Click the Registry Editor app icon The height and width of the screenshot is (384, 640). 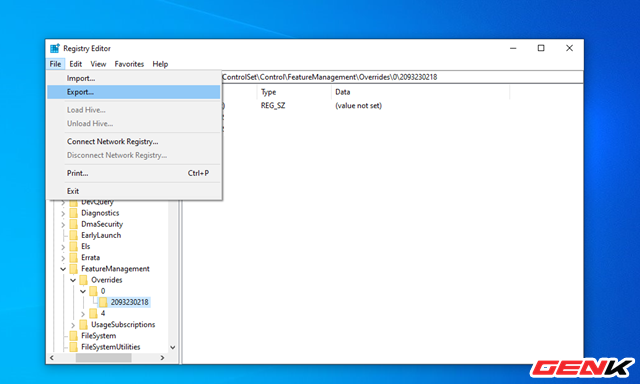point(55,48)
